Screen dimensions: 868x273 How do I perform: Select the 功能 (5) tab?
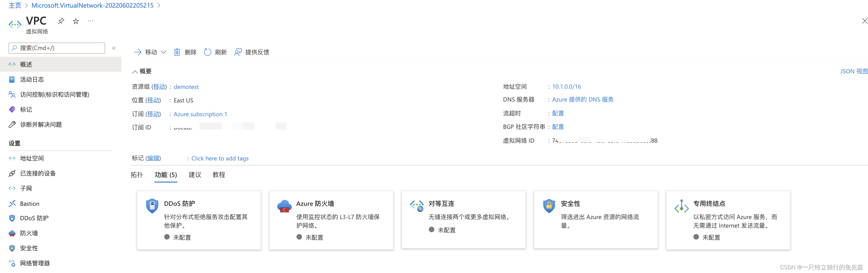pos(165,175)
